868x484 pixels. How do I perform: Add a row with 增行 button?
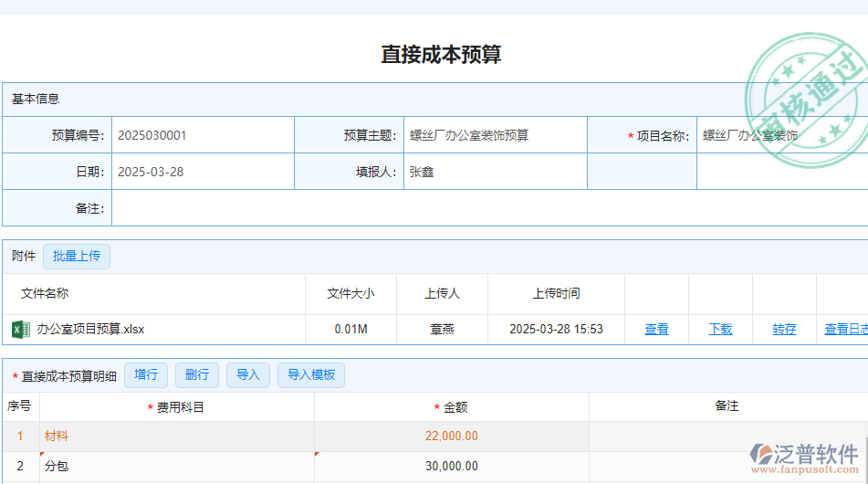point(146,374)
